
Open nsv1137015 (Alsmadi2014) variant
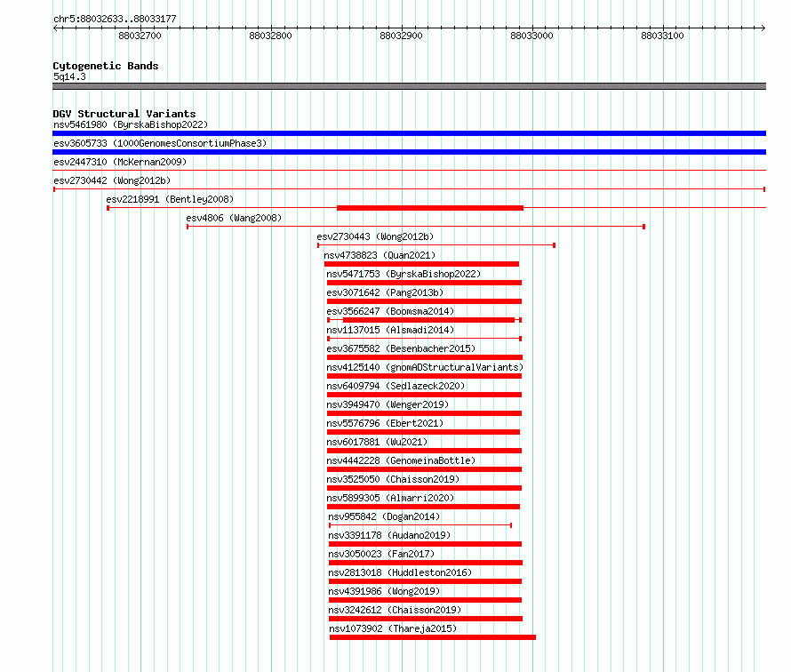(390, 330)
